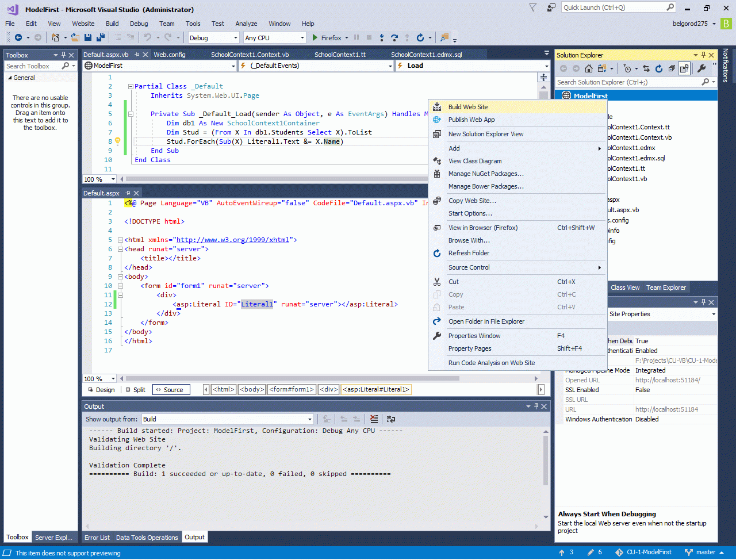Click the lightbulb quick actions icon on line 8
The image size is (736, 560).
coord(117,141)
